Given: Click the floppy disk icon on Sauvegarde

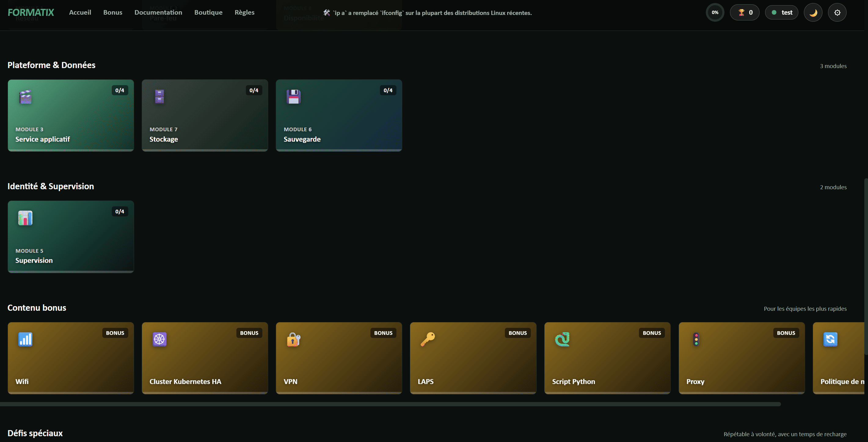Looking at the screenshot, I should [x=294, y=97].
